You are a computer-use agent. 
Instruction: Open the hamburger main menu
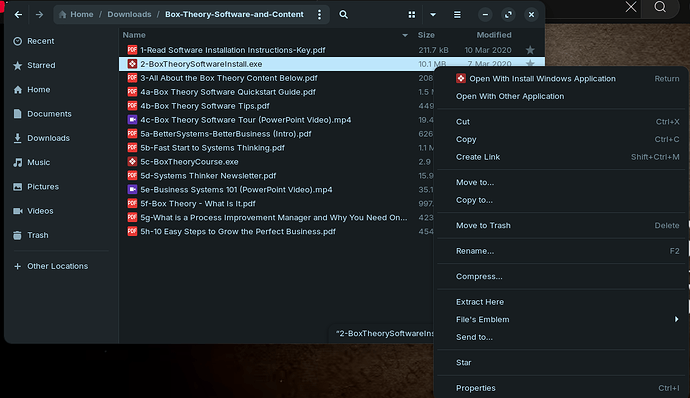pyautogui.click(x=457, y=15)
